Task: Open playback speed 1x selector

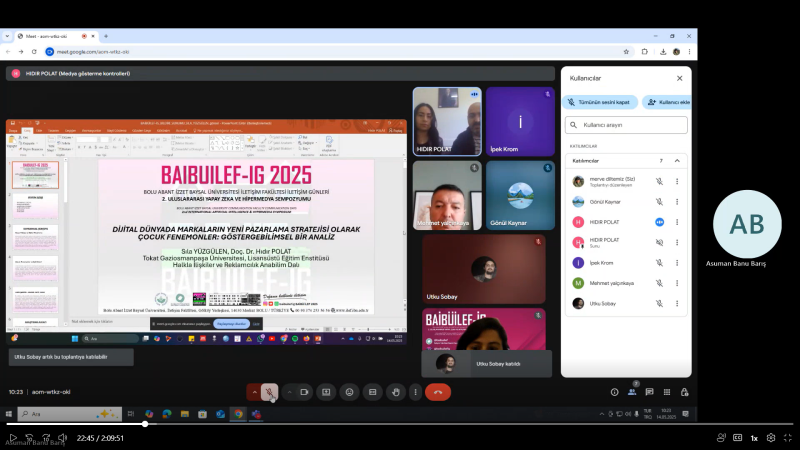Action: click(x=754, y=438)
